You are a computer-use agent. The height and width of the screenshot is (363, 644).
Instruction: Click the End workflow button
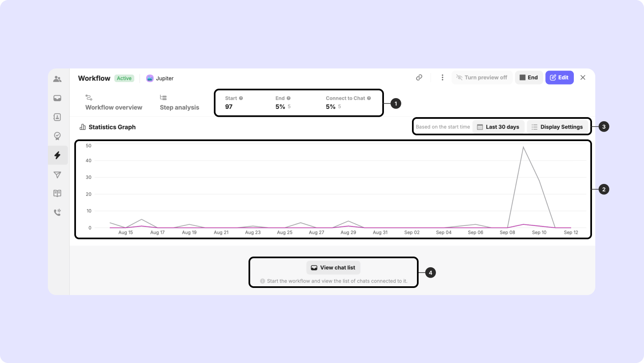coord(528,78)
